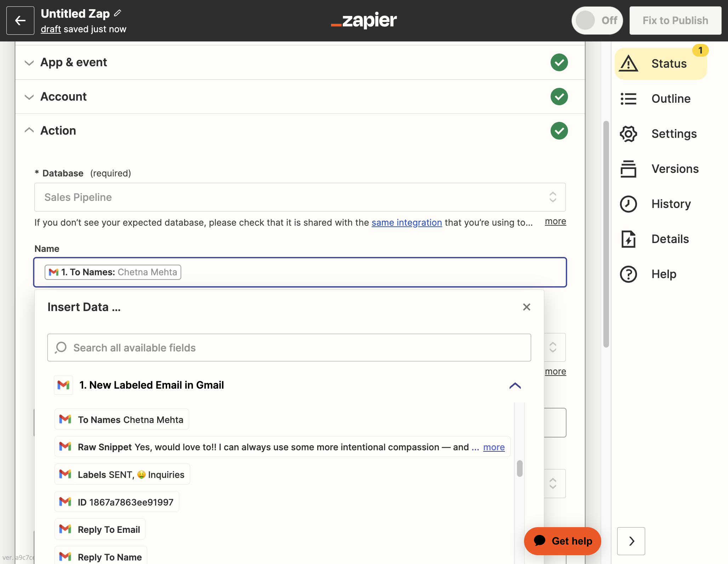Select Reply To Email field
Screen dimensions: 728x564
100,529
